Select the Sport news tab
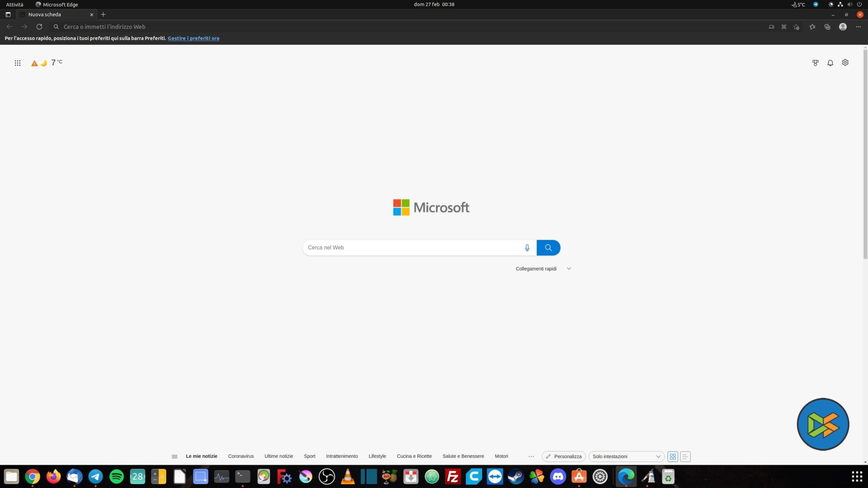The image size is (868, 488). [x=309, y=456]
